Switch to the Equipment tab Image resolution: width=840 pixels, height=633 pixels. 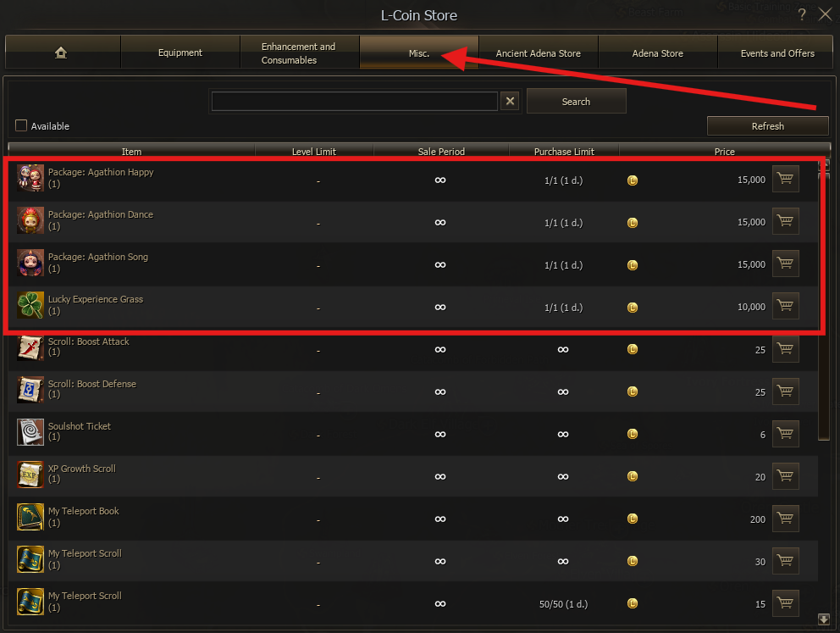(180, 53)
